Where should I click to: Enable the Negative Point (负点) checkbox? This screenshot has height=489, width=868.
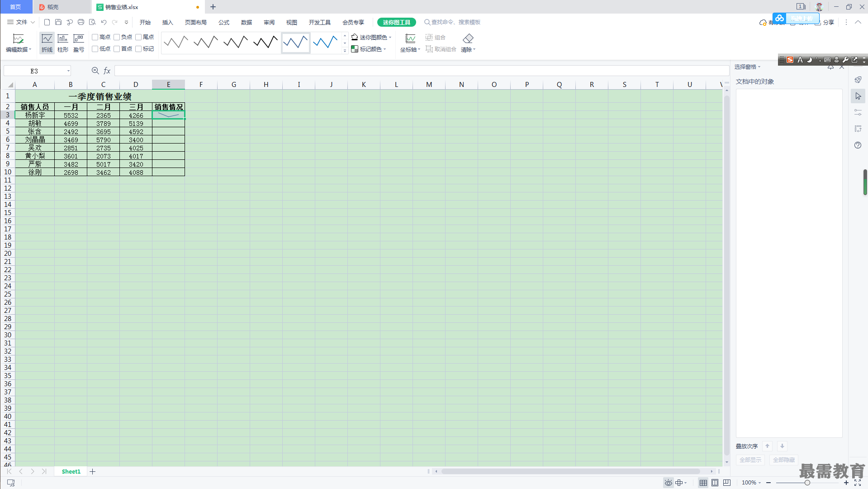point(117,37)
